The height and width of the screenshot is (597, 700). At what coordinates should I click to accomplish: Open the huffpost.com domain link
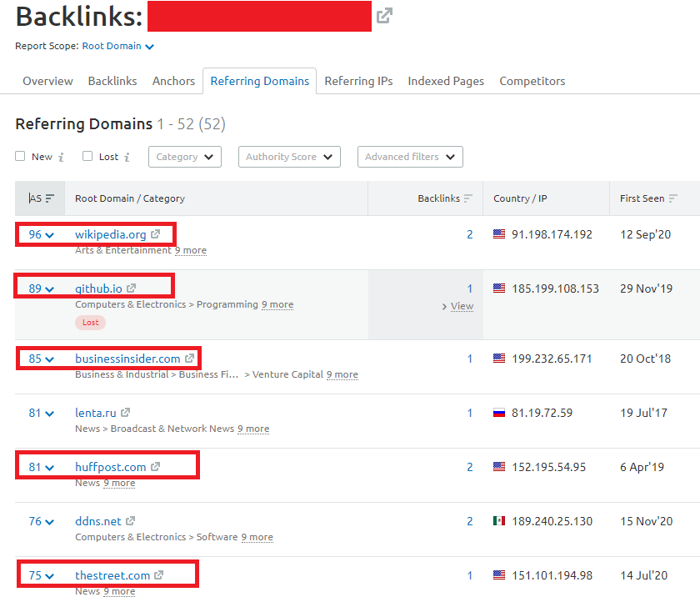[x=110, y=467]
